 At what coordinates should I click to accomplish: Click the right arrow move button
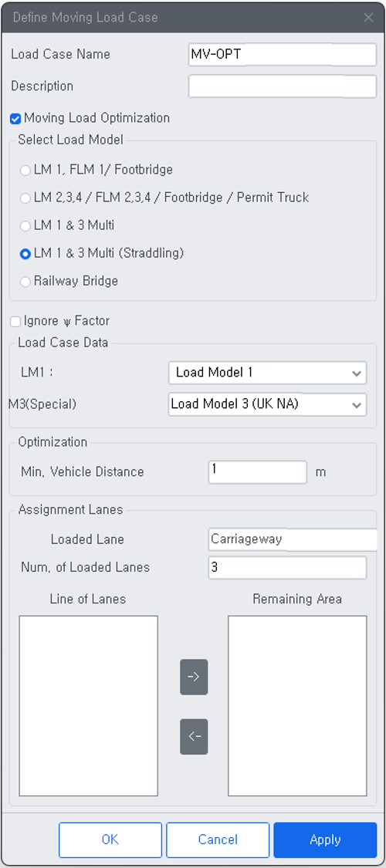[194, 677]
